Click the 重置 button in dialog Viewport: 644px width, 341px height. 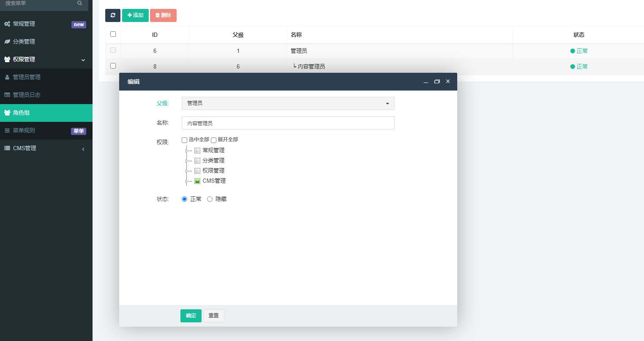(214, 316)
